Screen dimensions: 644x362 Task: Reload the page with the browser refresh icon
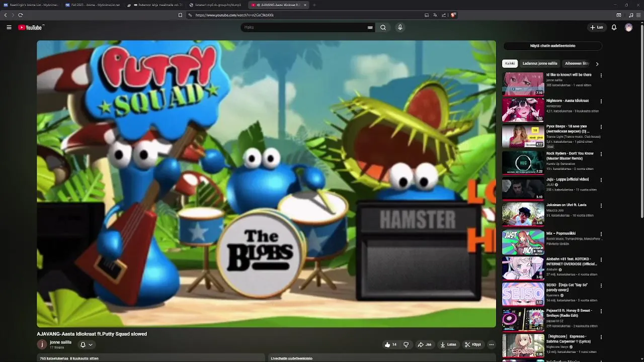tap(20, 15)
